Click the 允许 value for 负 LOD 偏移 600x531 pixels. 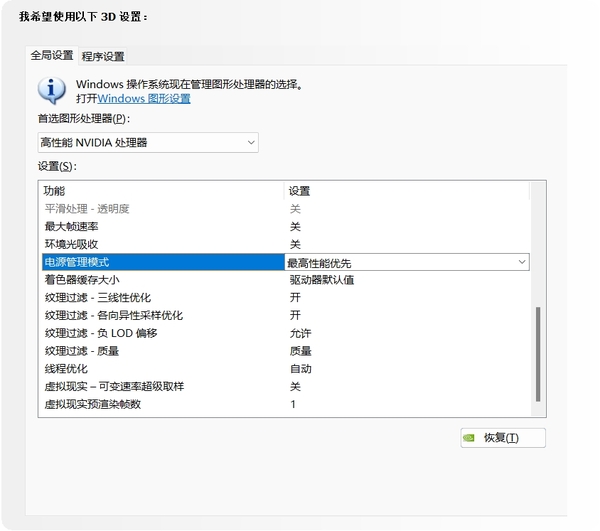click(300, 333)
